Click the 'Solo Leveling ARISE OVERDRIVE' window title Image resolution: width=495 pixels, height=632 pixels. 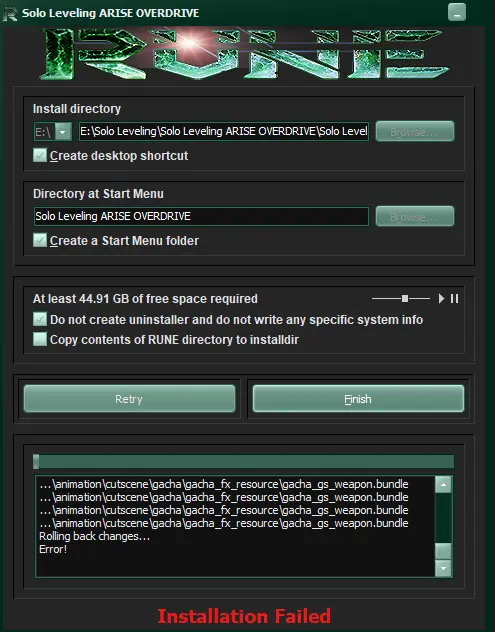(x=110, y=13)
